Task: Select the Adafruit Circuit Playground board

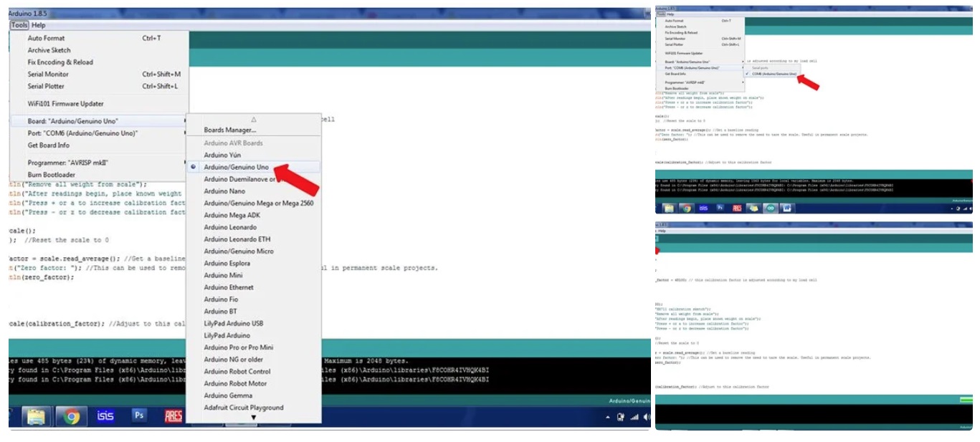Action: 254,408
